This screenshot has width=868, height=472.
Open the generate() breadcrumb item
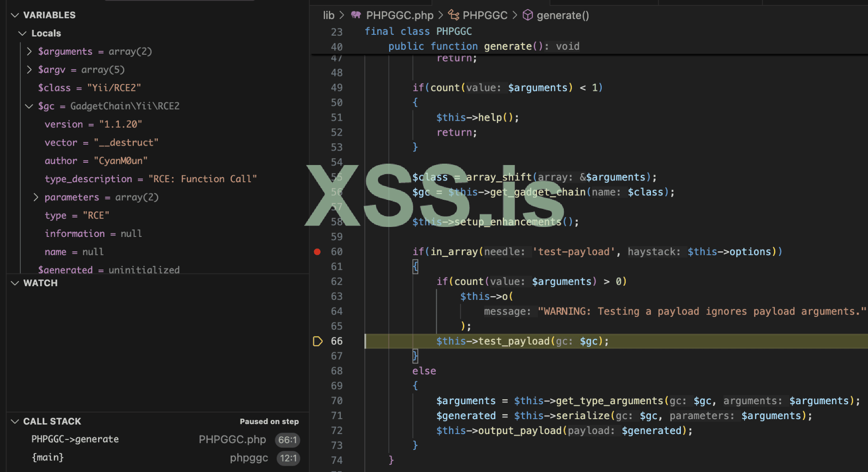(x=563, y=15)
